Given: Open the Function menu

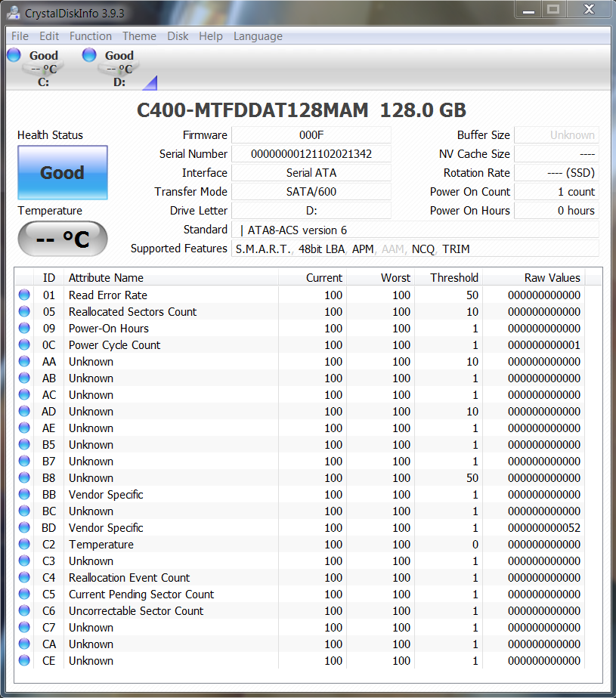Looking at the screenshot, I should (x=90, y=36).
